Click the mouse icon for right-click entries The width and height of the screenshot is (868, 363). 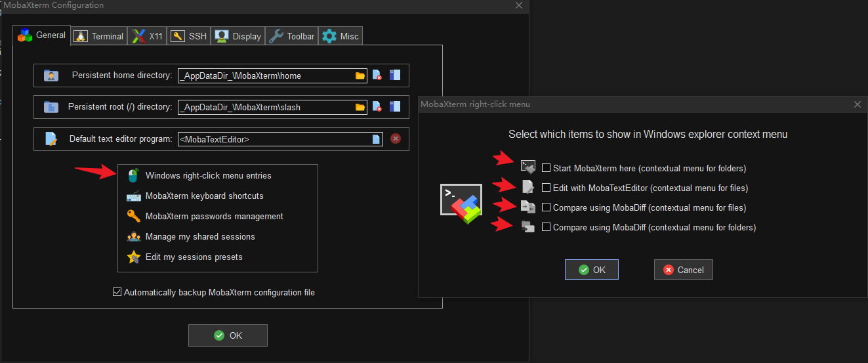click(133, 176)
